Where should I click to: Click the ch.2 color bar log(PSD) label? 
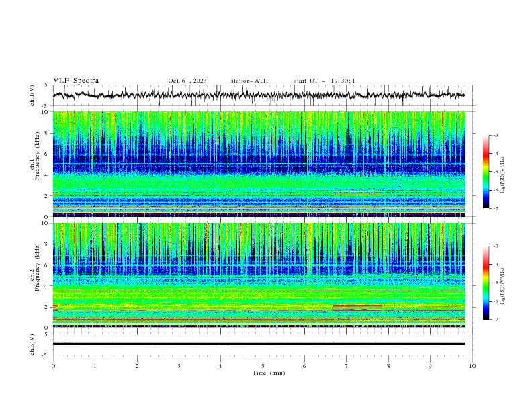tap(503, 286)
